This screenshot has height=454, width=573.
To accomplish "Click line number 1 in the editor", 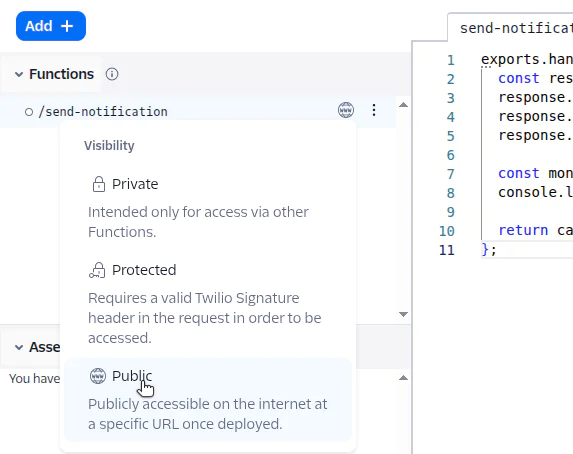I will tap(451, 60).
